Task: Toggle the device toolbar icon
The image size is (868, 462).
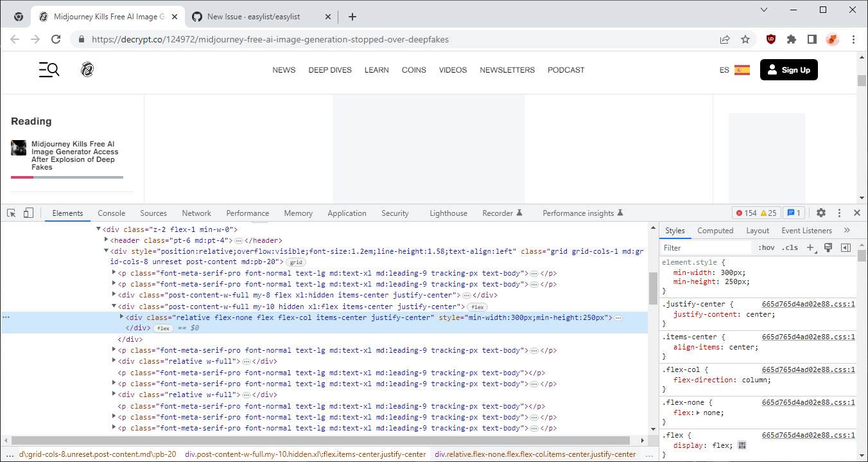Action: tap(28, 213)
